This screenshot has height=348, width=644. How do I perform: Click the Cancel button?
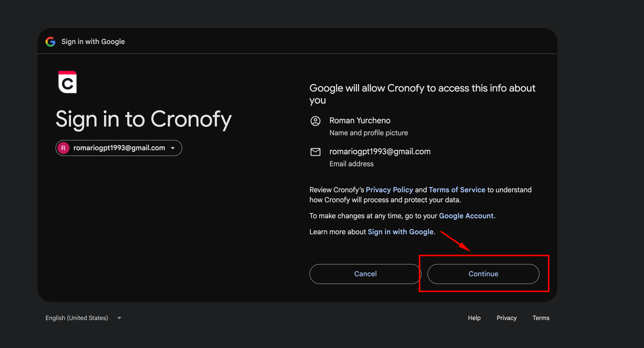click(365, 274)
